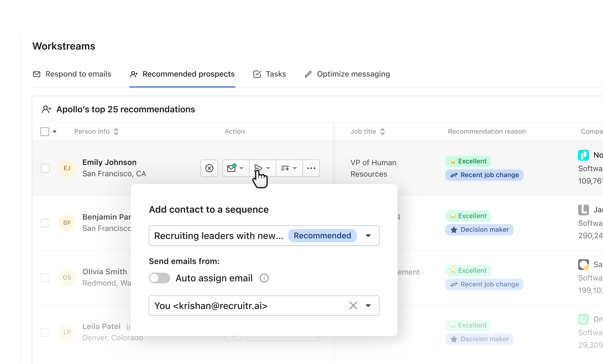The height and width of the screenshot is (364, 603).
Task: Click the Recommended prospects person icon
Action: [134, 74]
